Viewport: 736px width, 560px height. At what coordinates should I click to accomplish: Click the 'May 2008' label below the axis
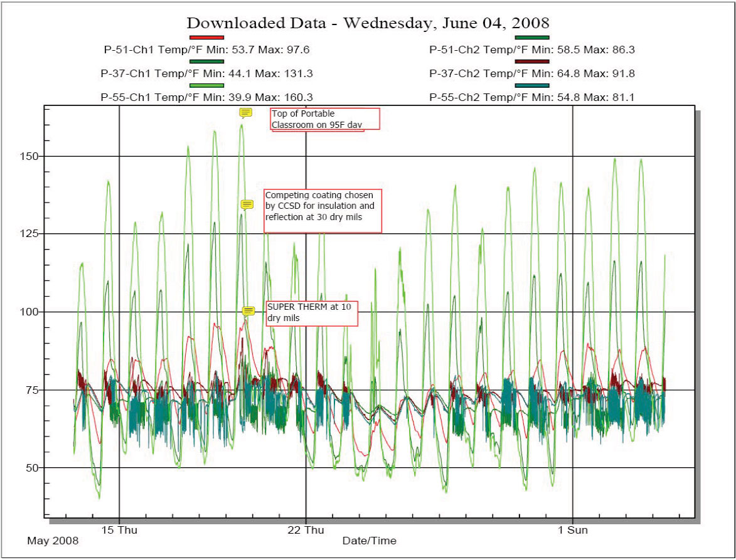[53, 541]
